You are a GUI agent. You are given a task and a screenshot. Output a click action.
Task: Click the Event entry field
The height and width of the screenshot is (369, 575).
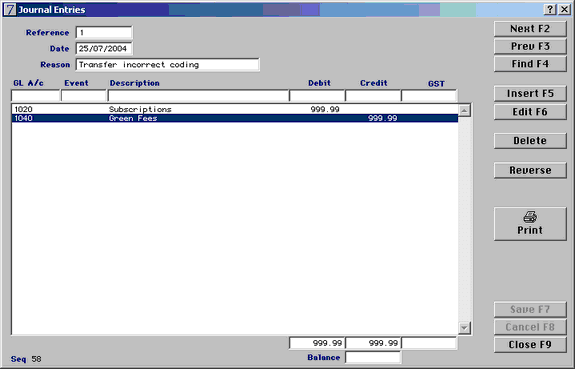coord(84,96)
